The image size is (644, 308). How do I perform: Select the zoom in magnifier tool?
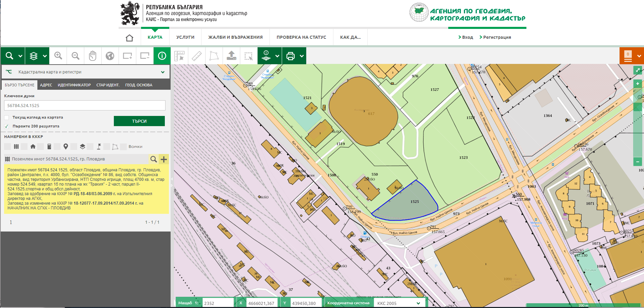[x=58, y=56]
